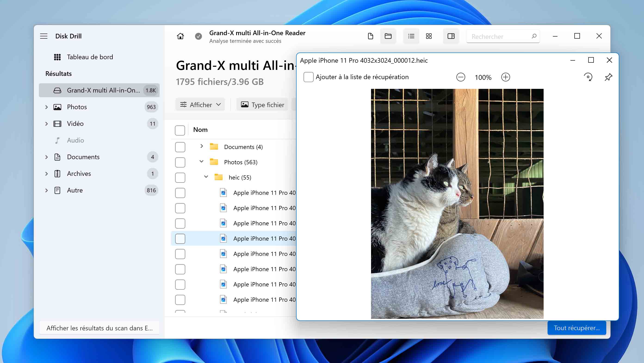Screen dimensions: 644x363
Task: Click the split view icon in reader toolbar
Action: pos(451,36)
